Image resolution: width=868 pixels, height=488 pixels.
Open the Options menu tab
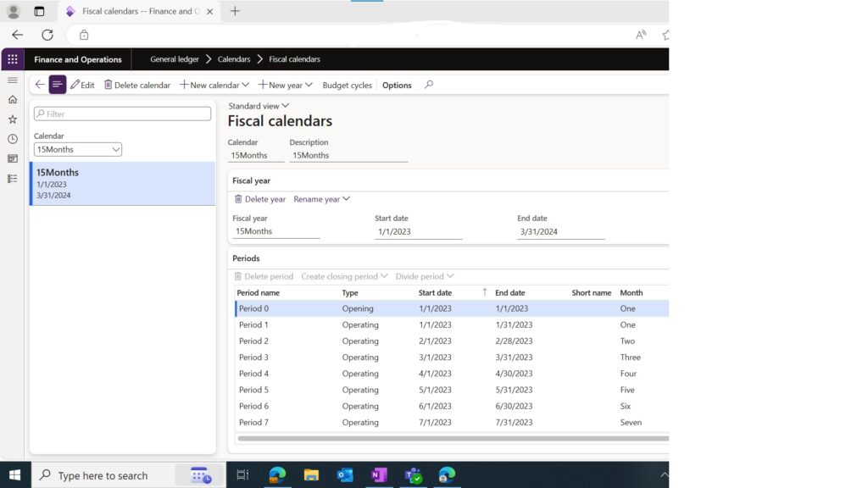397,86
